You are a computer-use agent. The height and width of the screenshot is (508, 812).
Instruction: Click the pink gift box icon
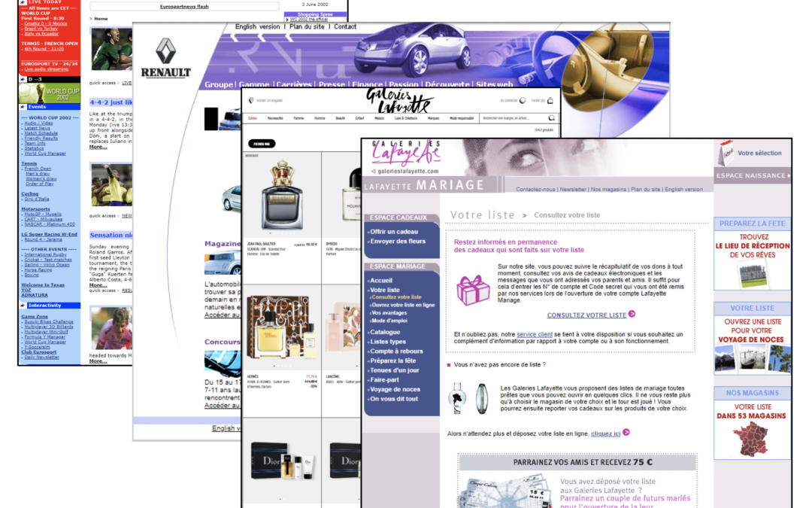click(472, 290)
